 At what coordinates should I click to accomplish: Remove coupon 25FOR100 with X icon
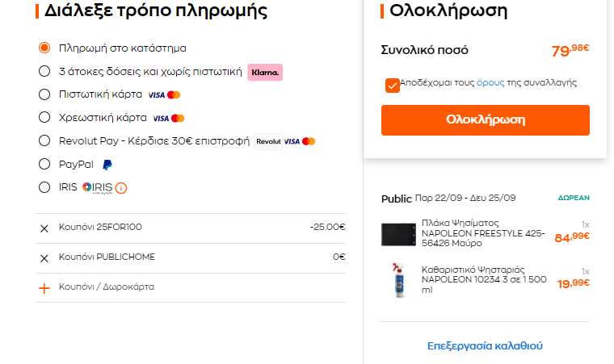(44, 228)
